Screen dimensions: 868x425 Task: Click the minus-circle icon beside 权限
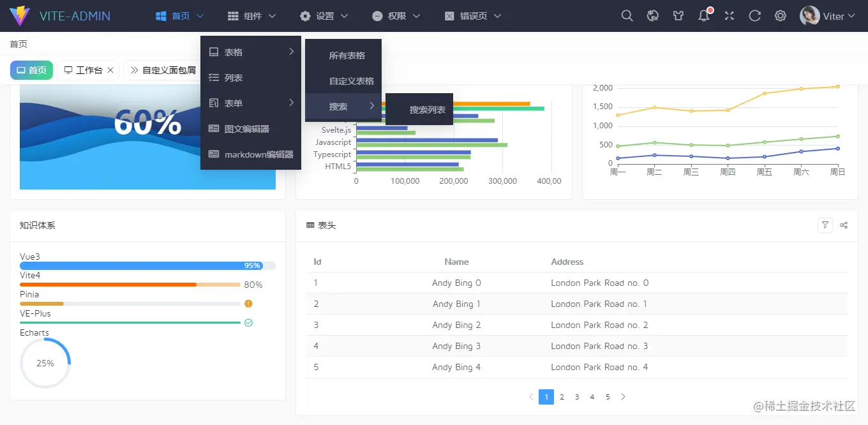point(378,16)
